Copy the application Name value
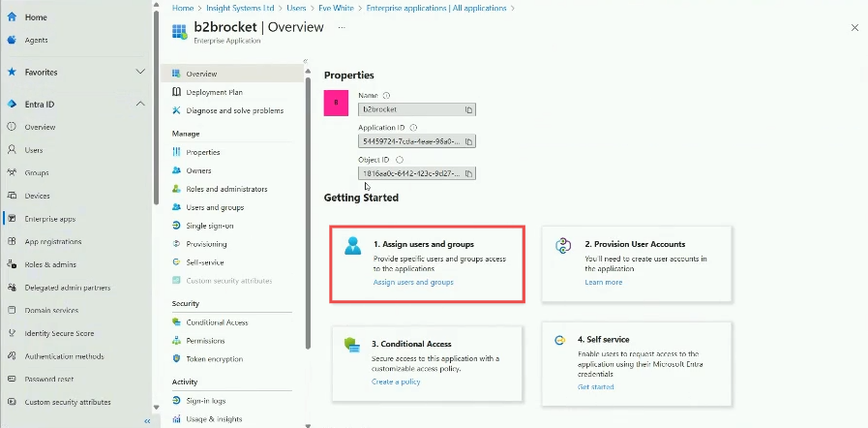This screenshot has height=428, width=868. click(x=468, y=110)
